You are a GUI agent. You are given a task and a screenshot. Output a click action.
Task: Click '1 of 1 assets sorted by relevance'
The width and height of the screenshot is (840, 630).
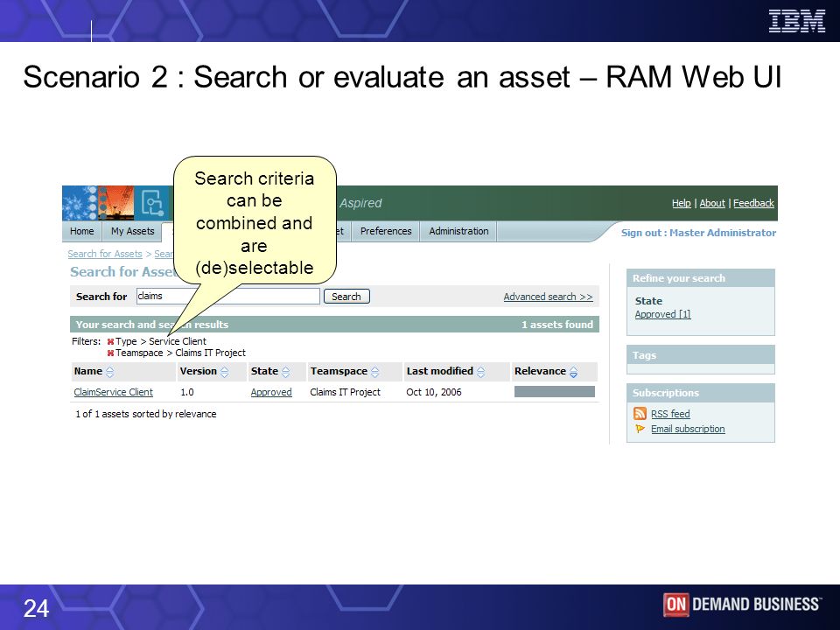tap(146, 414)
